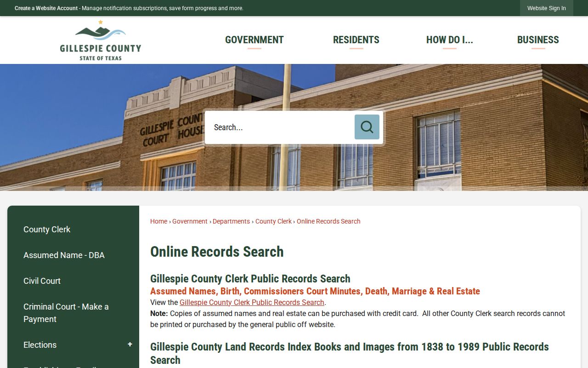
Task: Open County Clerk in the sidebar
Action: [x=47, y=229]
